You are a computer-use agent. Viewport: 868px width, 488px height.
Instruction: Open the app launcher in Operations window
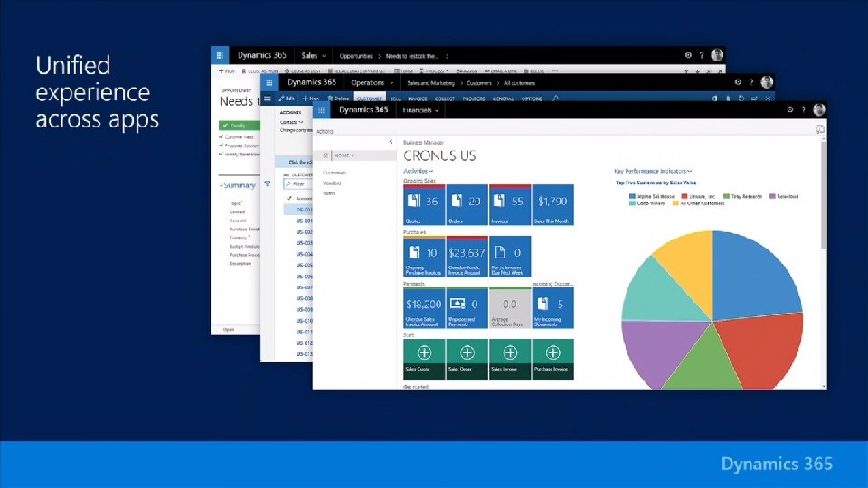pyautogui.click(x=269, y=83)
